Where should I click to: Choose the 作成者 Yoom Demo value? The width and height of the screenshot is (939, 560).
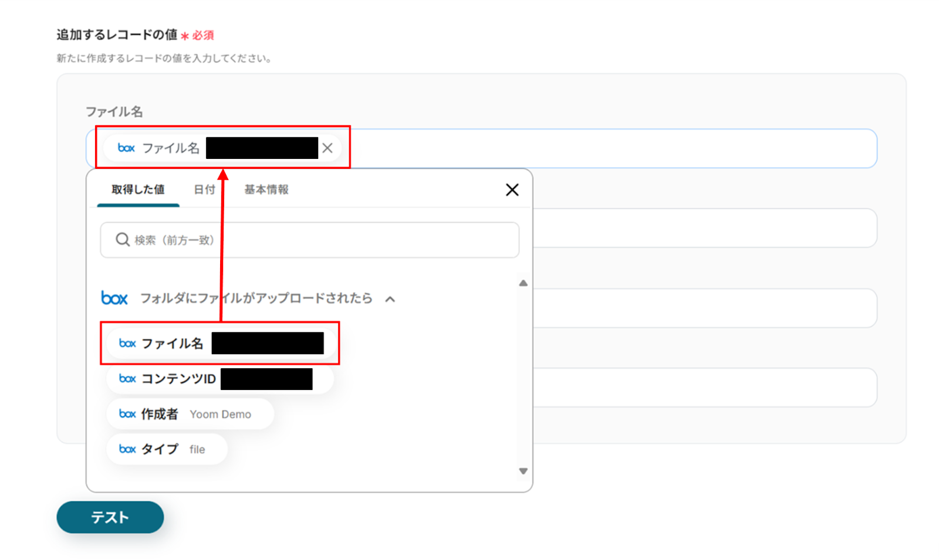190,414
